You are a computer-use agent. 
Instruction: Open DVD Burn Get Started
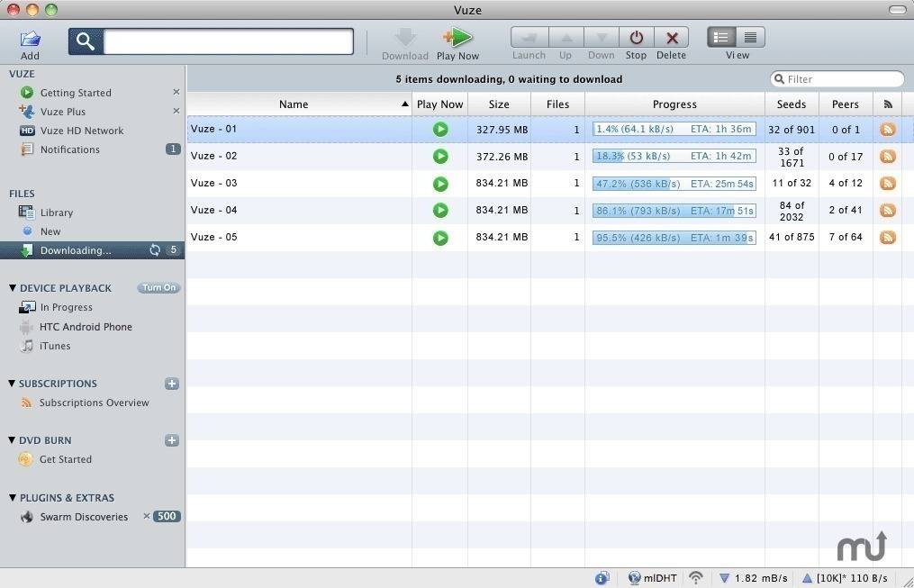point(65,459)
